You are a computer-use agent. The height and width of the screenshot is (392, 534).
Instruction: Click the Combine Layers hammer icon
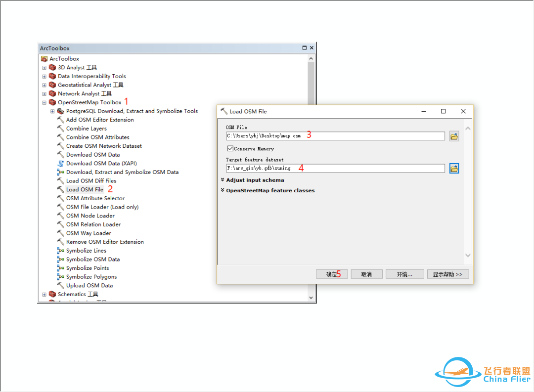point(61,129)
